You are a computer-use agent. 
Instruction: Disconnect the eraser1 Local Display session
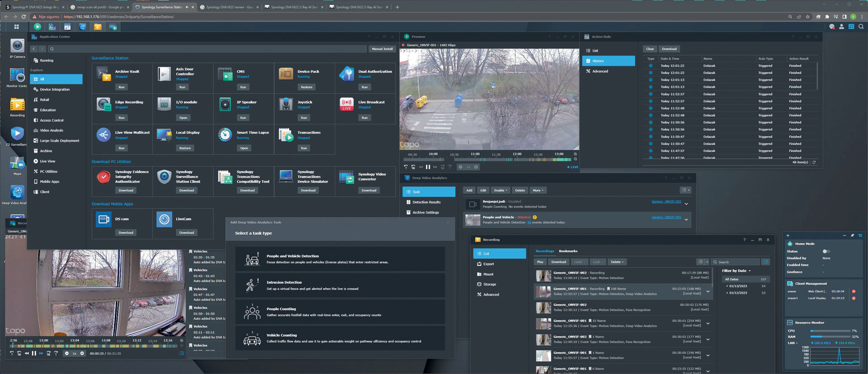(x=854, y=298)
